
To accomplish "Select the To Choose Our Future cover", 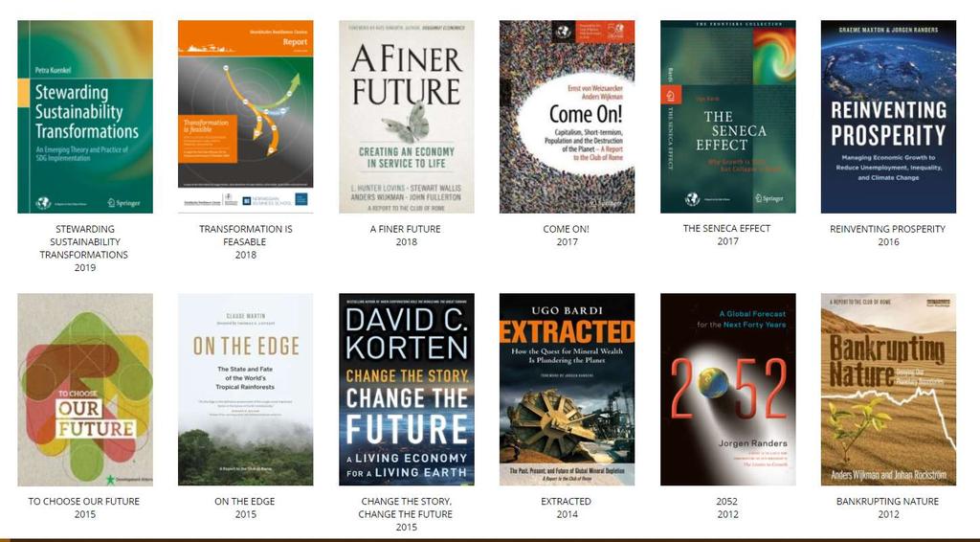I will point(85,390).
